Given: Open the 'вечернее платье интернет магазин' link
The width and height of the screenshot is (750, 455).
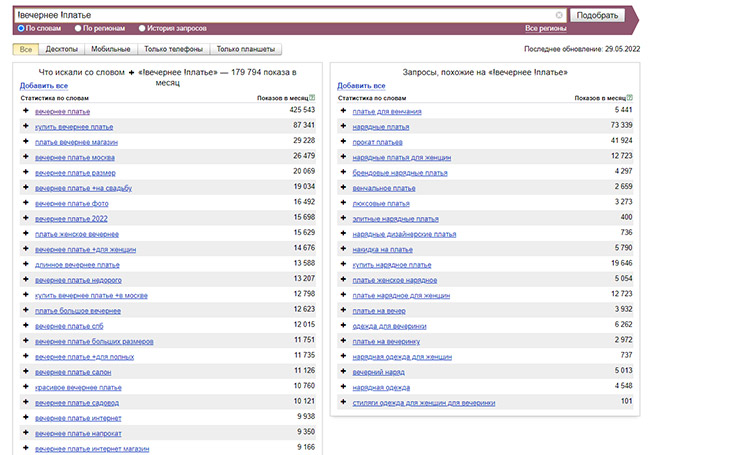Looking at the screenshot, I should coord(92,448).
